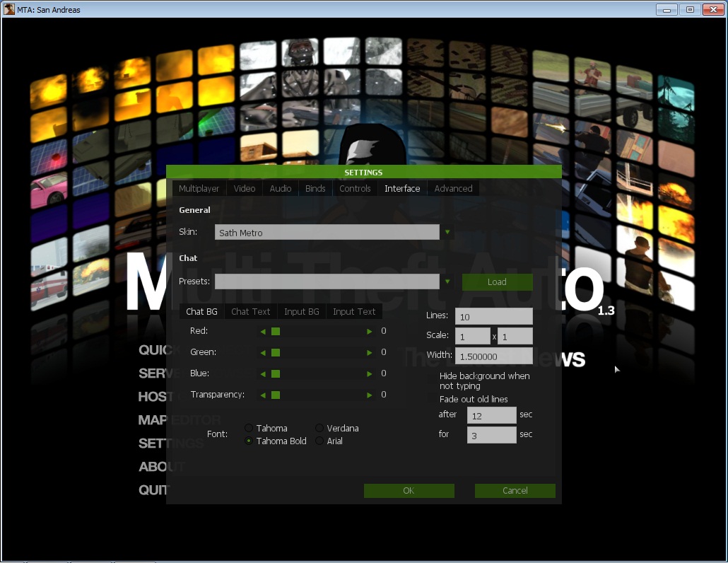Click the 'after' seconds field
The height and width of the screenshot is (563, 728).
[492, 415]
